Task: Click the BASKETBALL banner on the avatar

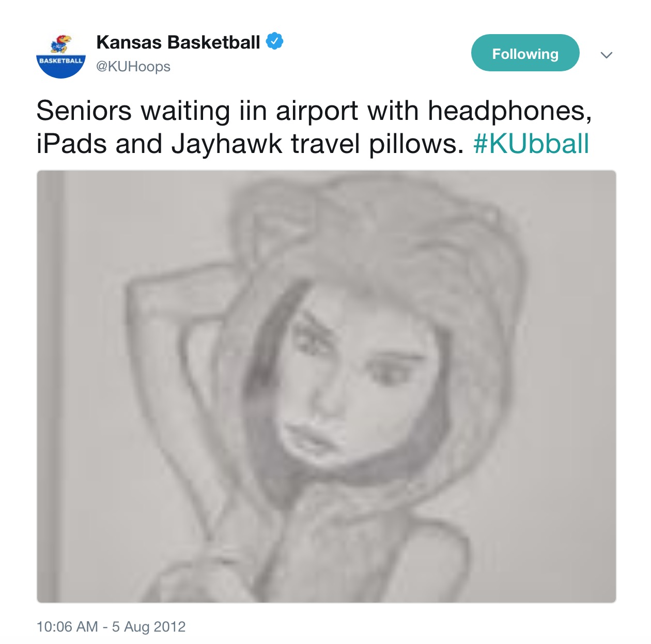Action: (x=61, y=61)
